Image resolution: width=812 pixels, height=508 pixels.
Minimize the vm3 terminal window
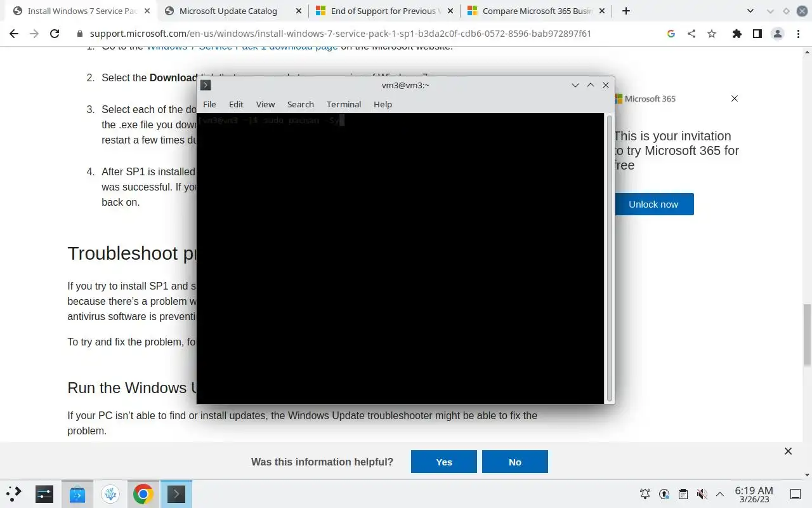point(575,85)
